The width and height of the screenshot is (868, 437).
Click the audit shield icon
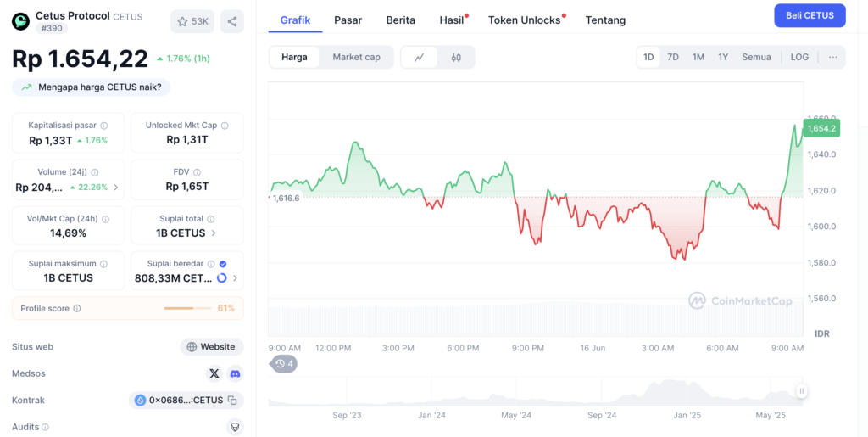pos(236,427)
